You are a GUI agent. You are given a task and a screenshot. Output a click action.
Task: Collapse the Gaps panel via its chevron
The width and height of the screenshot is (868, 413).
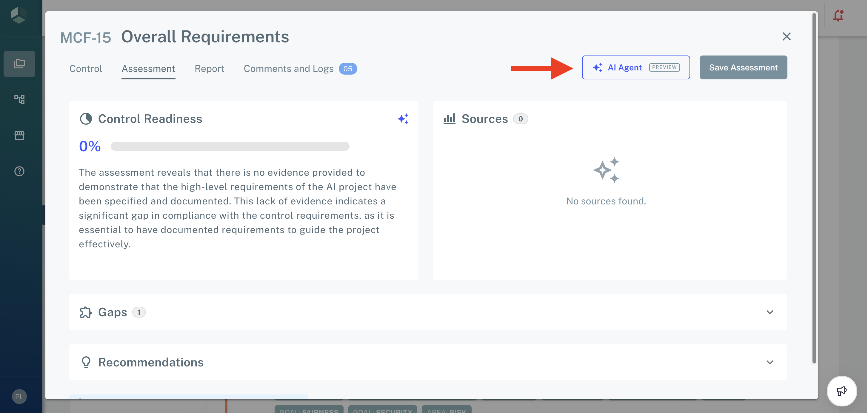[x=769, y=312]
